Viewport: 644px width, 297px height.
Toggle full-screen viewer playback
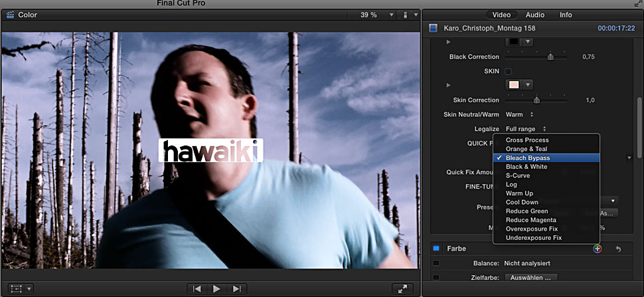pos(403,289)
